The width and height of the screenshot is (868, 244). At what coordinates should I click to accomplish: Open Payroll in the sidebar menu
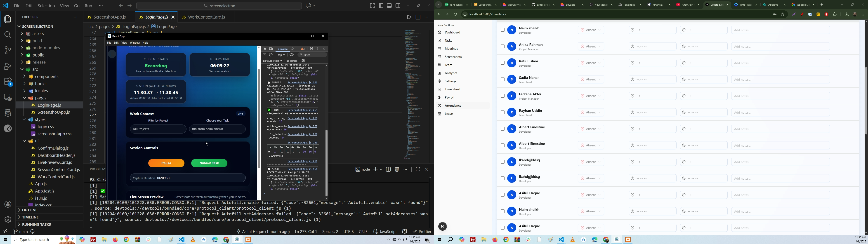pyautogui.click(x=450, y=97)
